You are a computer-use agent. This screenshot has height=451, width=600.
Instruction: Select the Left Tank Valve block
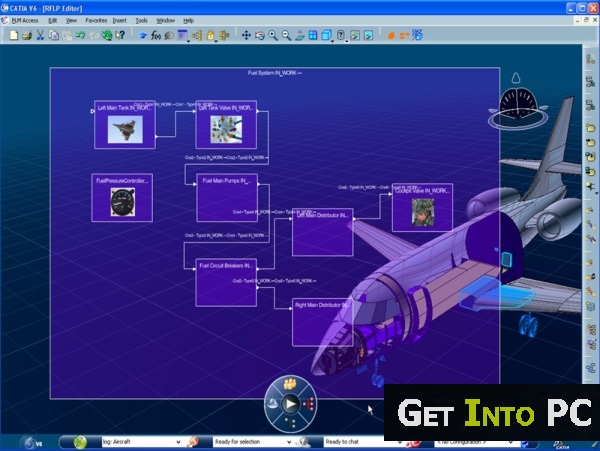point(226,125)
